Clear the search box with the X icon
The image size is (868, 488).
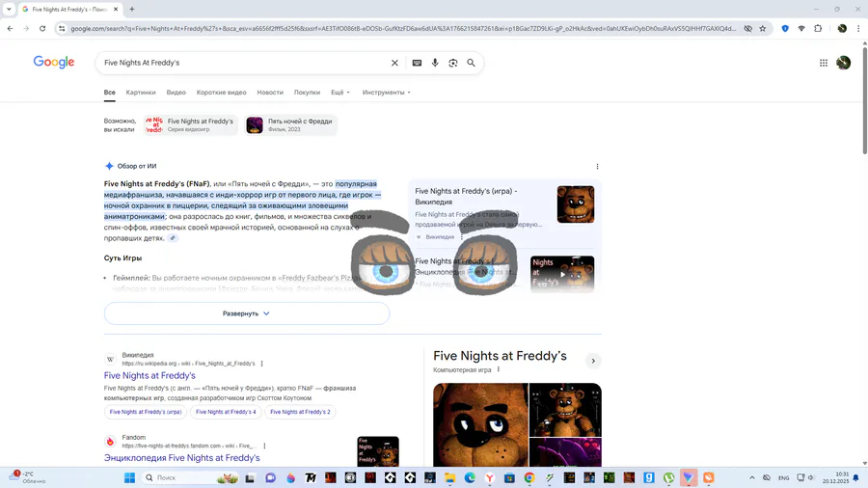coord(394,63)
